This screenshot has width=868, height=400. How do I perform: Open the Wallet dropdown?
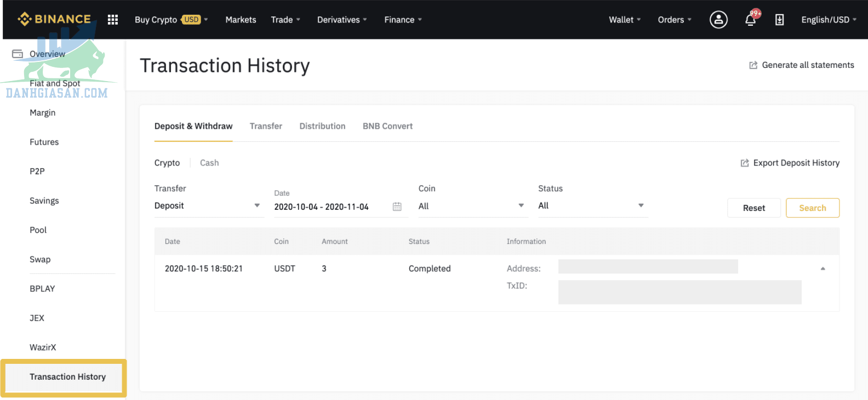pyautogui.click(x=625, y=20)
